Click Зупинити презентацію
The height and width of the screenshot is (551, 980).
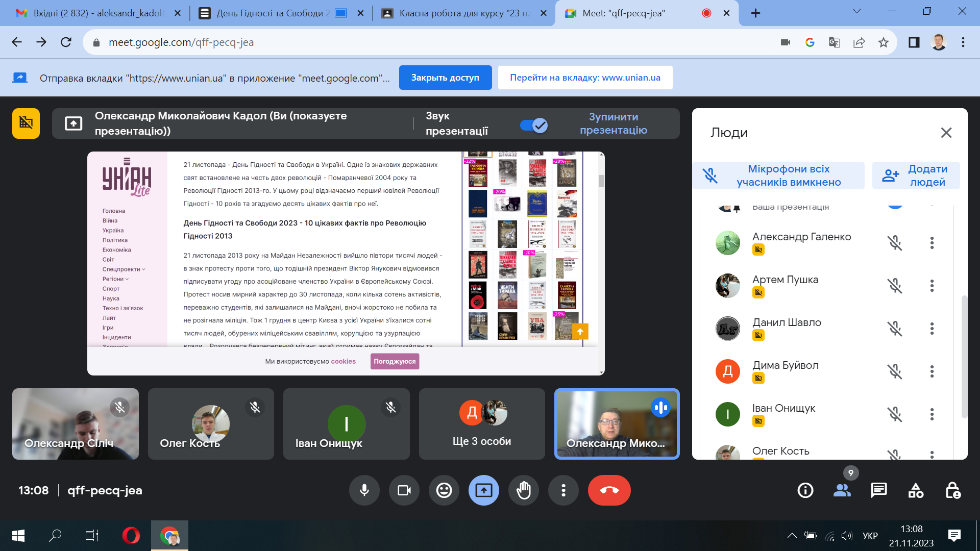(614, 123)
